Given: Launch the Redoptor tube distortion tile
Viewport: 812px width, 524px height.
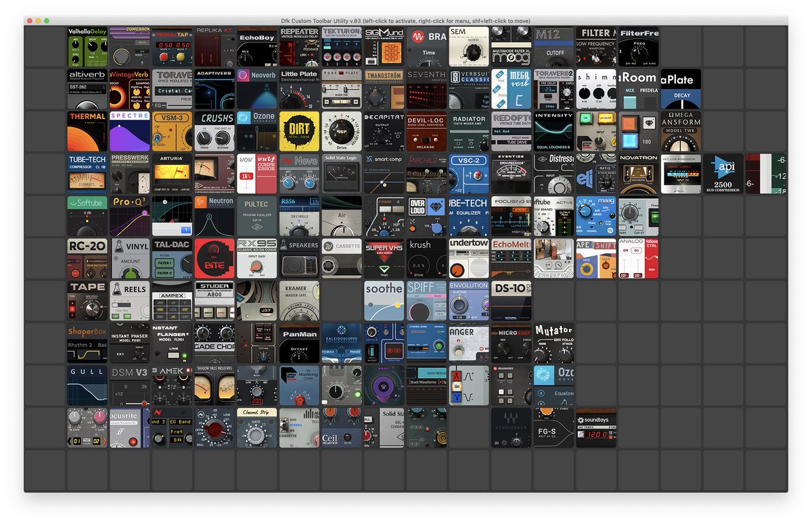Looking at the screenshot, I should tap(512, 131).
